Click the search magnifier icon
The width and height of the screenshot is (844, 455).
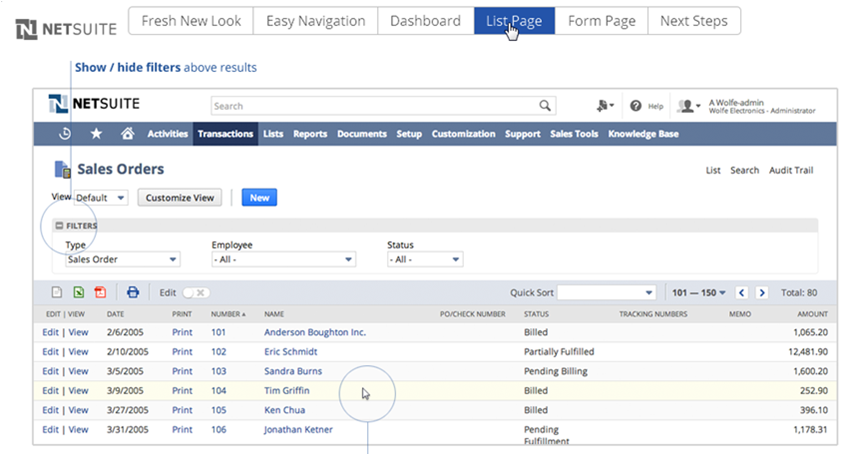tap(545, 106)
